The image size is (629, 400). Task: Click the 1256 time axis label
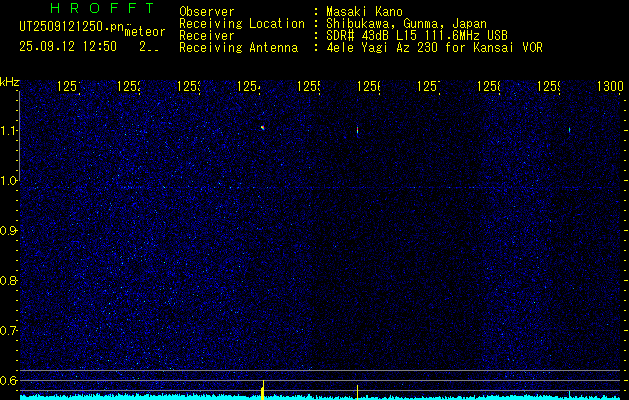pyautogui.click(x=369, y=86)
